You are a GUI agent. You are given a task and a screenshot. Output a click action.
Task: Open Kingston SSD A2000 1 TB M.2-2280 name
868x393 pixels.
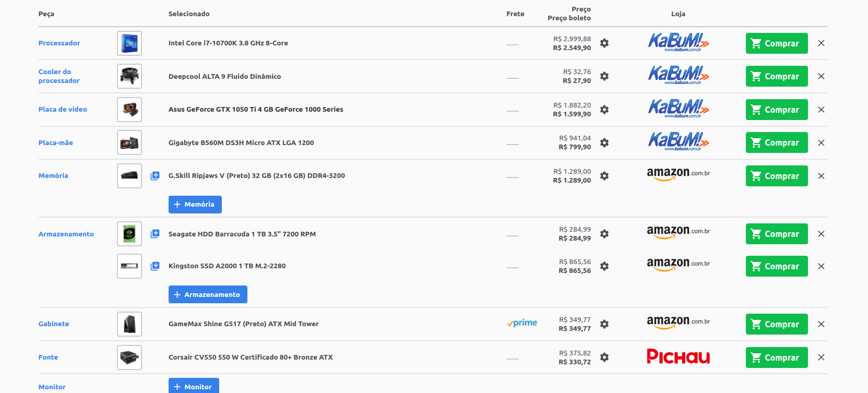click(227, 266)
